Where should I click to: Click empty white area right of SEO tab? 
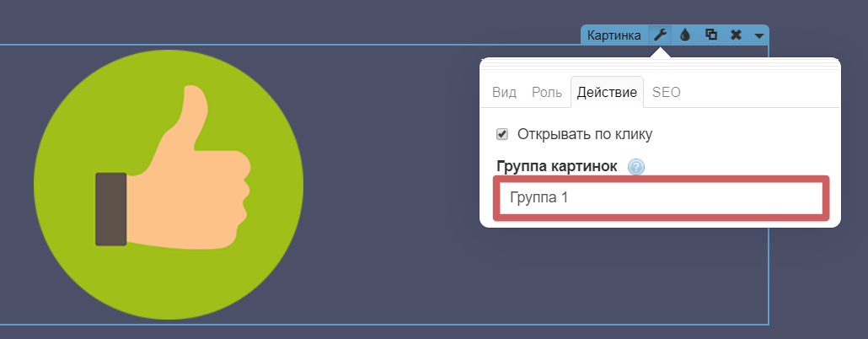pyautogui.click(x=758, y=92)
